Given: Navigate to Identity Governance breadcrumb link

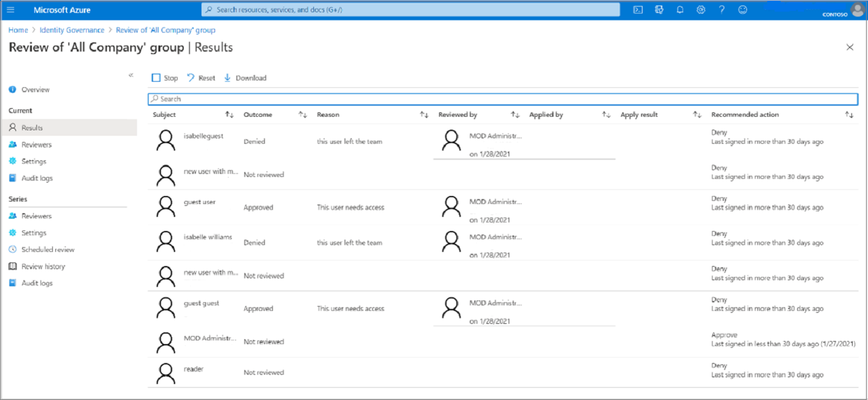Looking at the screenshot, I should tap(72, 29).
